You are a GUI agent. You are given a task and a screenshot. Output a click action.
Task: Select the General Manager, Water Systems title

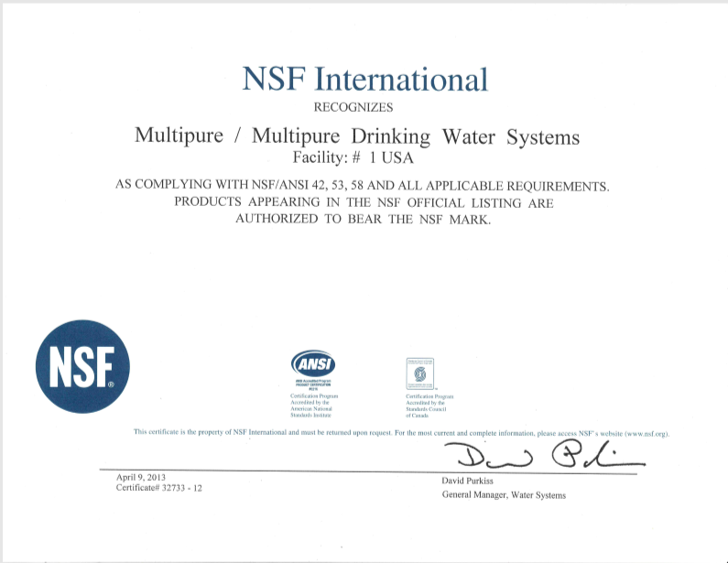point(503,495)
